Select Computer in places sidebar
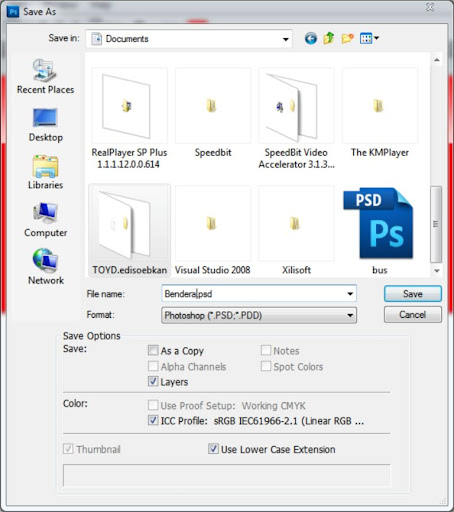 click(x=45, y=220)
